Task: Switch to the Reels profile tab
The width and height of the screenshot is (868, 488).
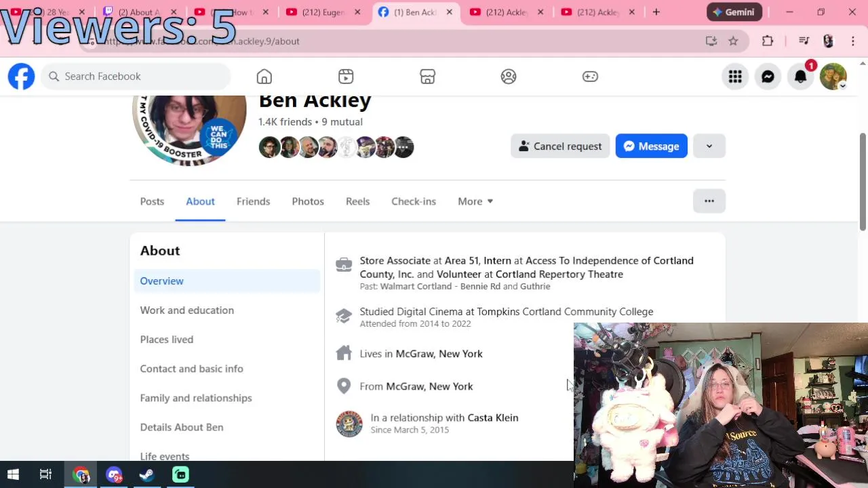Action: (357, 201)
